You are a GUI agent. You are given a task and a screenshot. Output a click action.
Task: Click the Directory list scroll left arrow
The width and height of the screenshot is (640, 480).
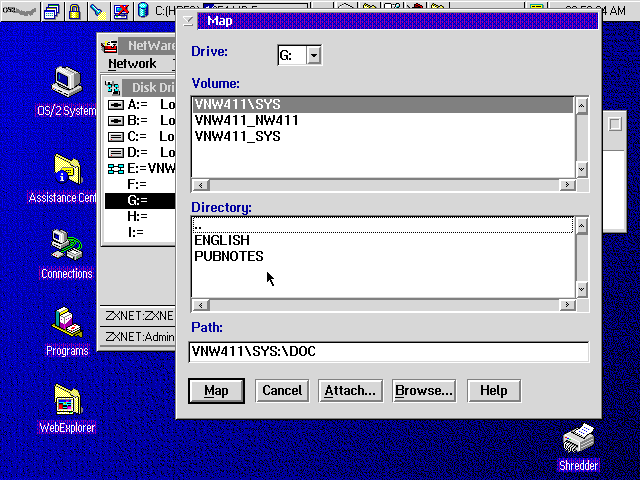[201, 305]
